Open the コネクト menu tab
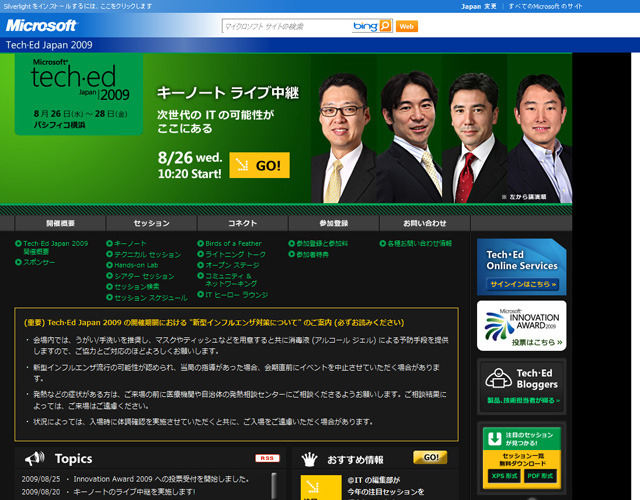Viewport: 640px width, 500px height. tap(242, 223)
